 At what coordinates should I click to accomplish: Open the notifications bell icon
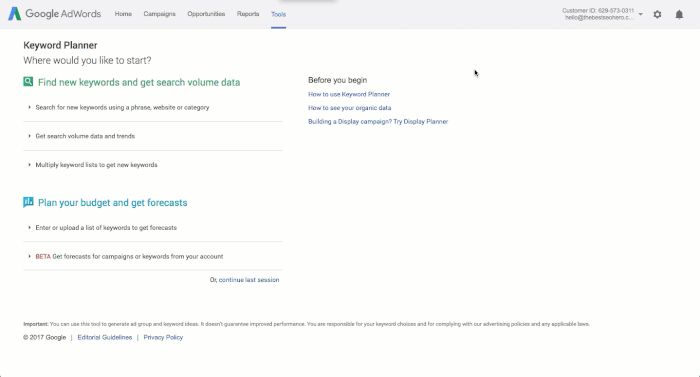pos(679,14)
